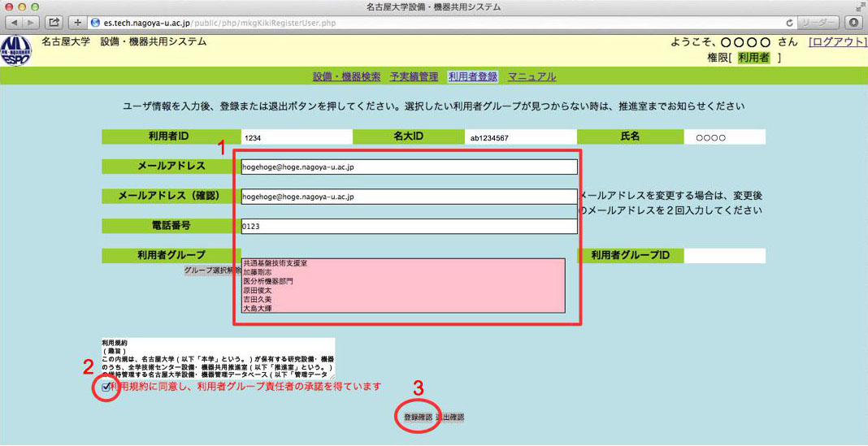
Task: Click the reload icon in address bar
Action: tap(789, 22)
